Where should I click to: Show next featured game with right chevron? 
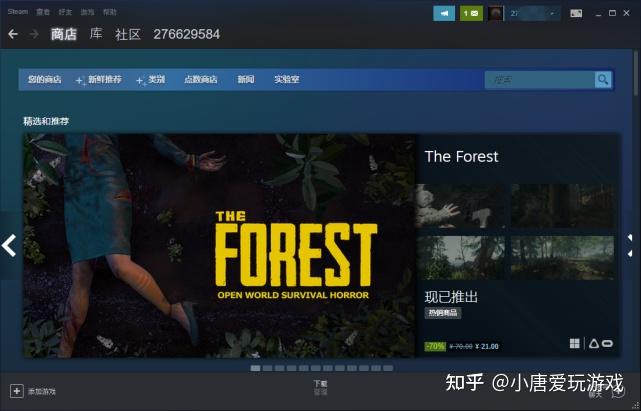630,245
